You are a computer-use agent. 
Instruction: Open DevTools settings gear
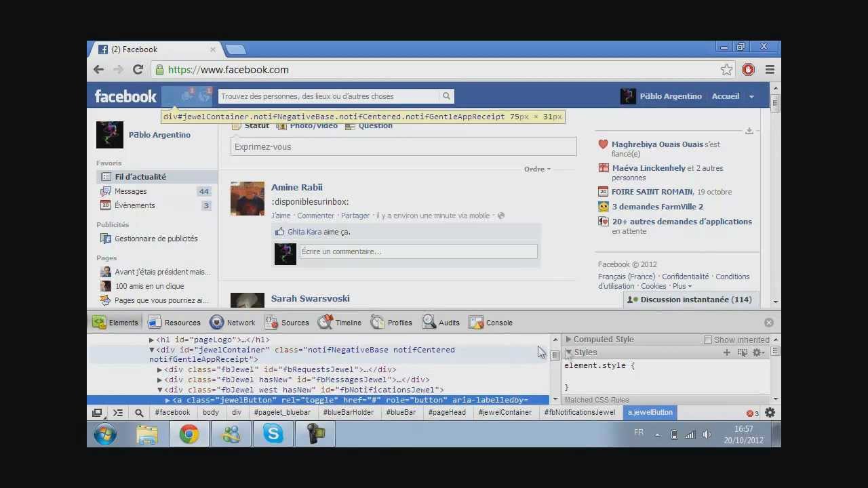tap(770, 413)
